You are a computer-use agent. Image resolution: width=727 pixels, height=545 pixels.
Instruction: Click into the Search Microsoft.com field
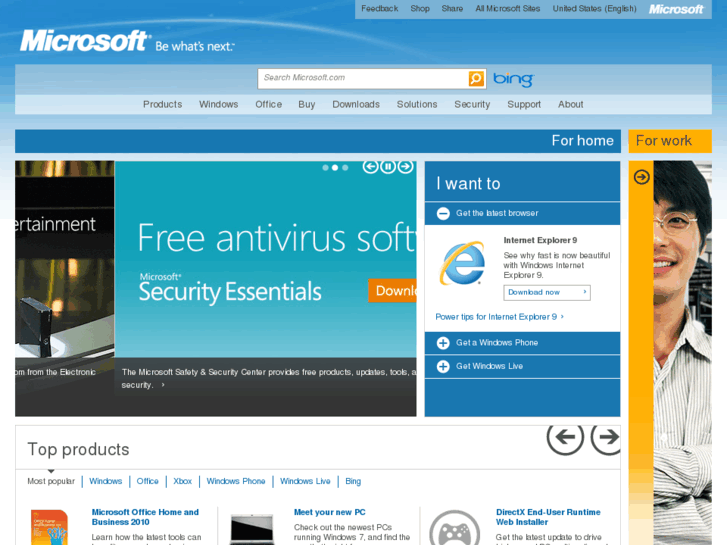364,78
